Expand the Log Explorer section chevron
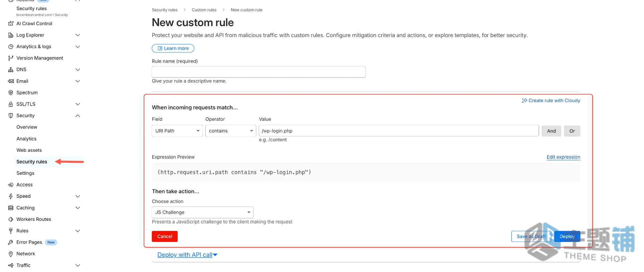The width and height of the screenshot is (644, 272). coord(78,35)
